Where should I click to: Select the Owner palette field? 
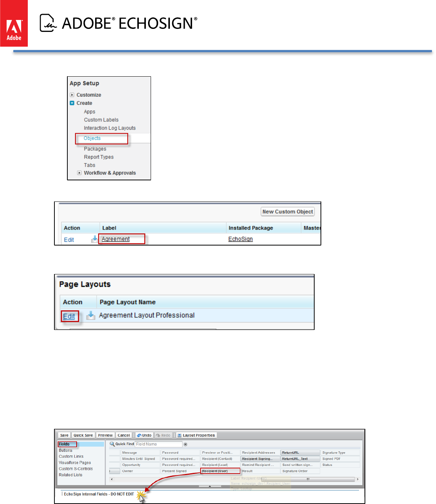140,471
